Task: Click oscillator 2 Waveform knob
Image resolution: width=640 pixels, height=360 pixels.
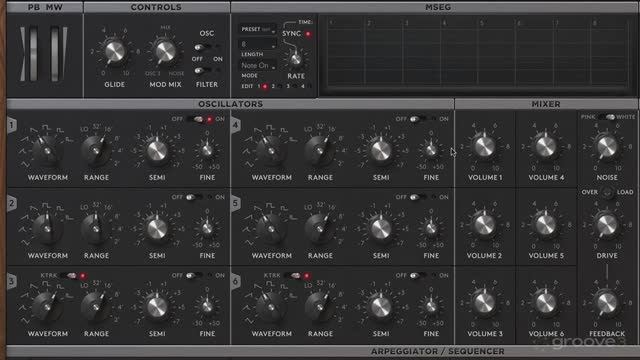Action: pos(47,229)
